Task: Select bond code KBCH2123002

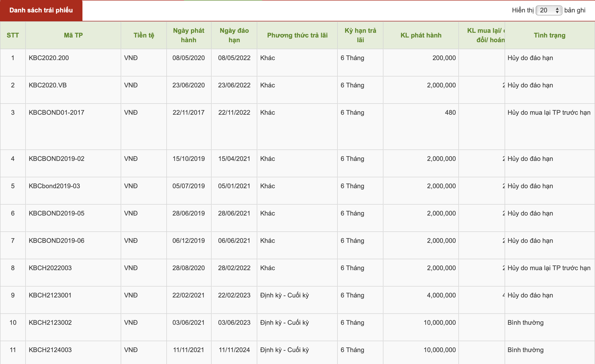Action: (50, 323)
